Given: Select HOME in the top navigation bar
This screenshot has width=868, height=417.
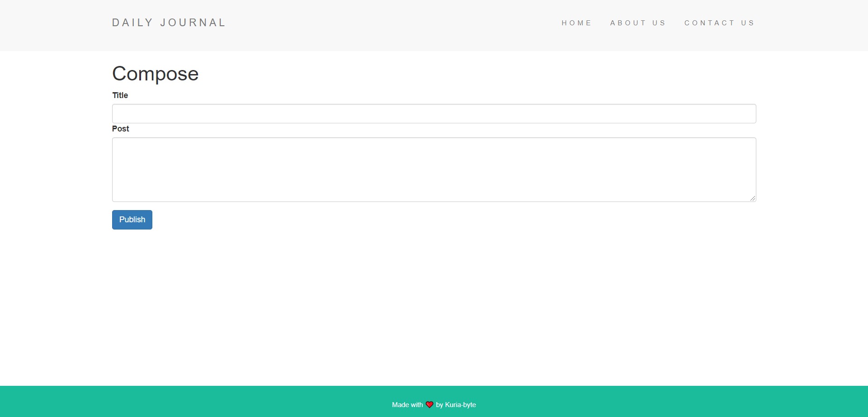Looking at the screenshot, I should click(x=577, y=23).
